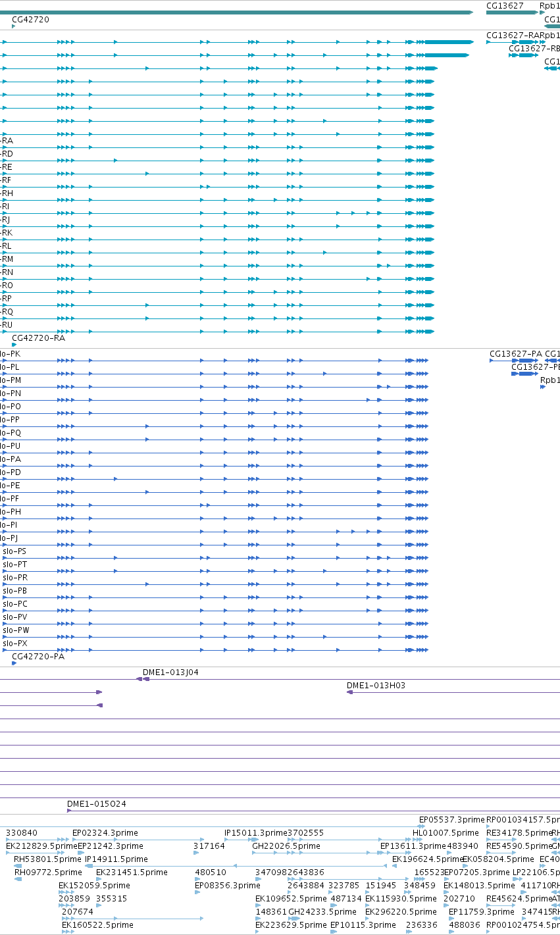Click EST HL01007.5prime

point(445,833)
